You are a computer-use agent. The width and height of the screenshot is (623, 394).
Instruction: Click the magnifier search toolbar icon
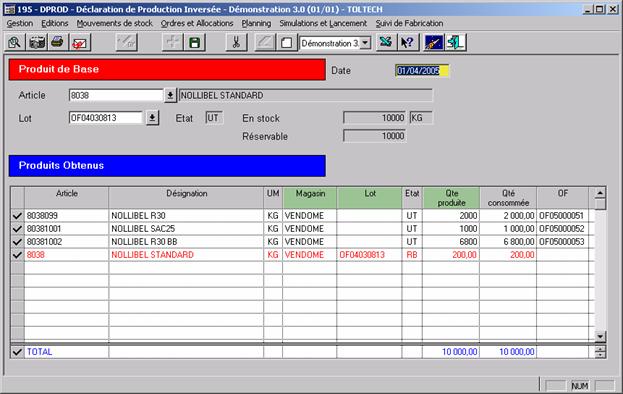pyautogui.click(x=15, y=42)
